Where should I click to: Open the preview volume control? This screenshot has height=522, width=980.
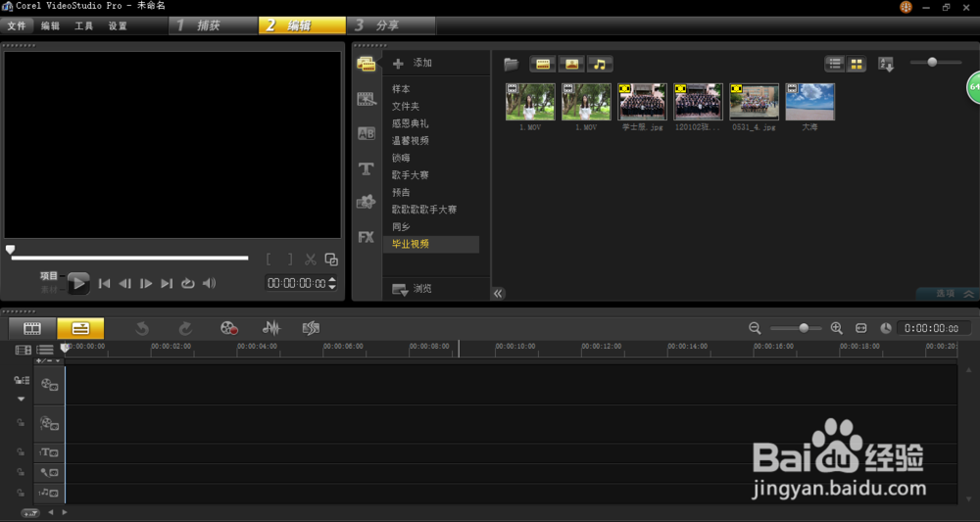(x=210, y=283)
